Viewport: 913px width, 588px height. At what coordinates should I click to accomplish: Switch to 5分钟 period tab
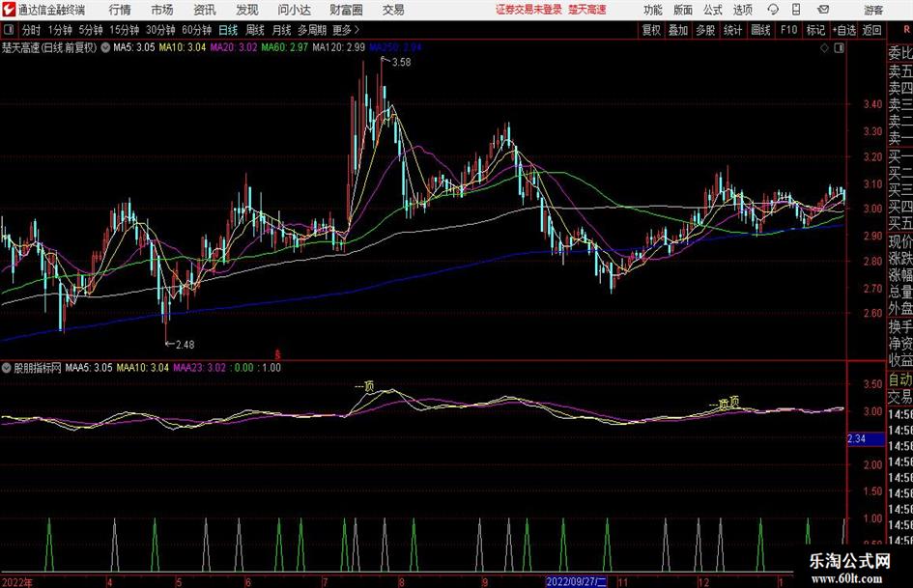pos(90,30)
